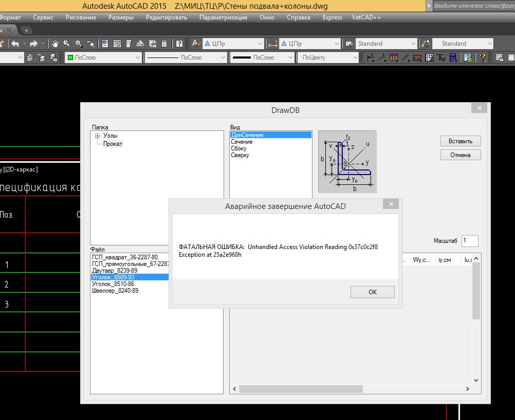
Task: Click the Отмена button in DrawDB
Action: click(x=461, y=155)
